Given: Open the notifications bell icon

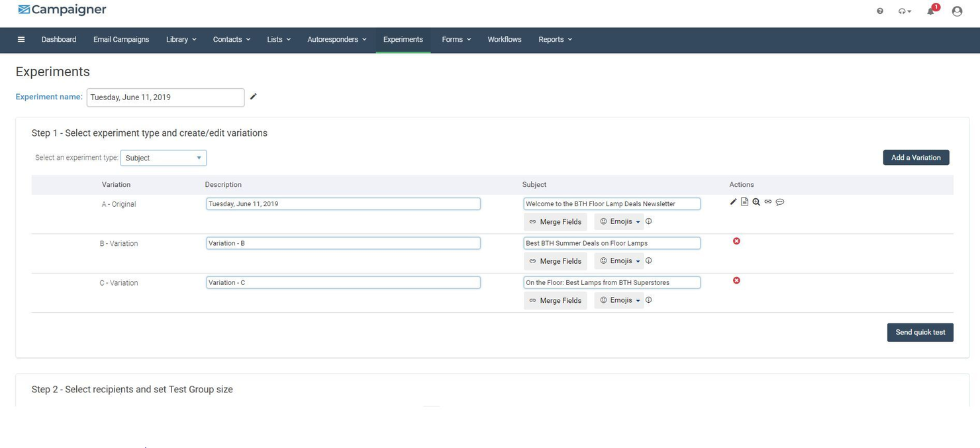Looking at the screenshot, I should click(x=929, y=11).
